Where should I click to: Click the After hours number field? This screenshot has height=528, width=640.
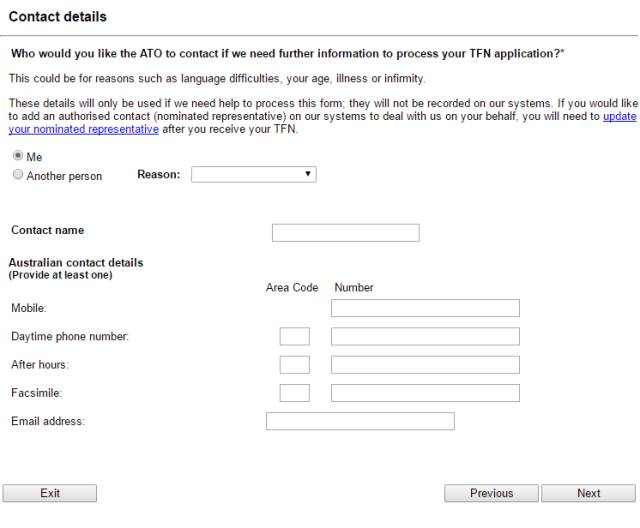(425, 365)
